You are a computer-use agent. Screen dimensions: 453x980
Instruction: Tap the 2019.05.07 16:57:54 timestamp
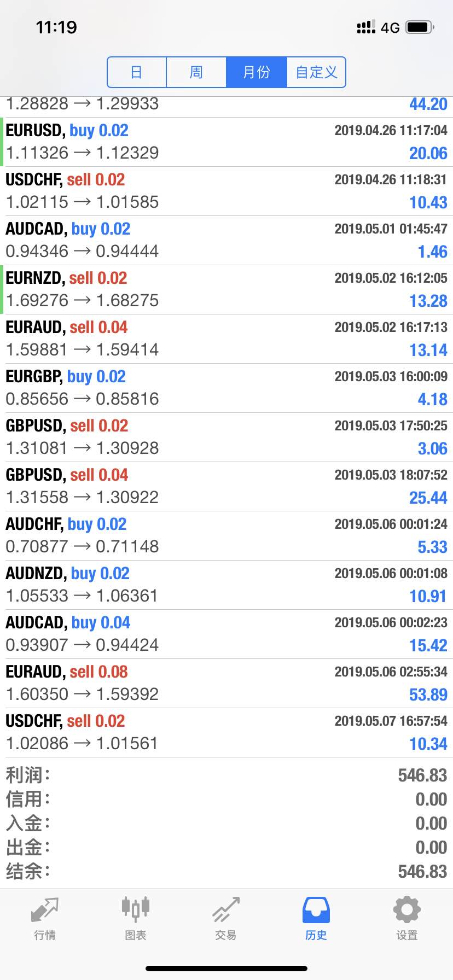391,721
